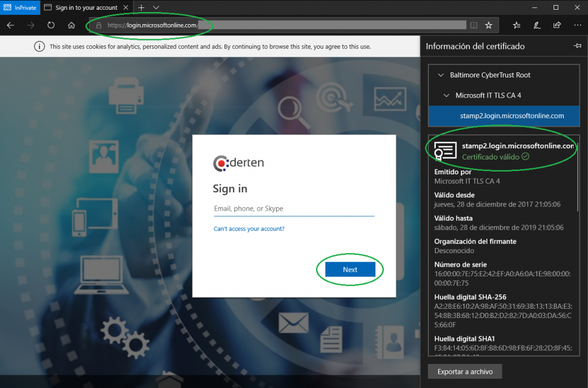The height and width of the screenshot is (388, 588).
Task: Pin the certificate information panel
Action: click(x=577, y=46)
